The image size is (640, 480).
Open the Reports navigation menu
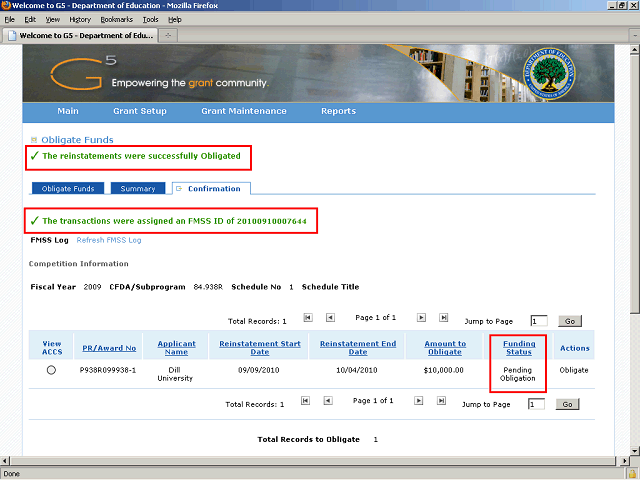pos(338,111)
